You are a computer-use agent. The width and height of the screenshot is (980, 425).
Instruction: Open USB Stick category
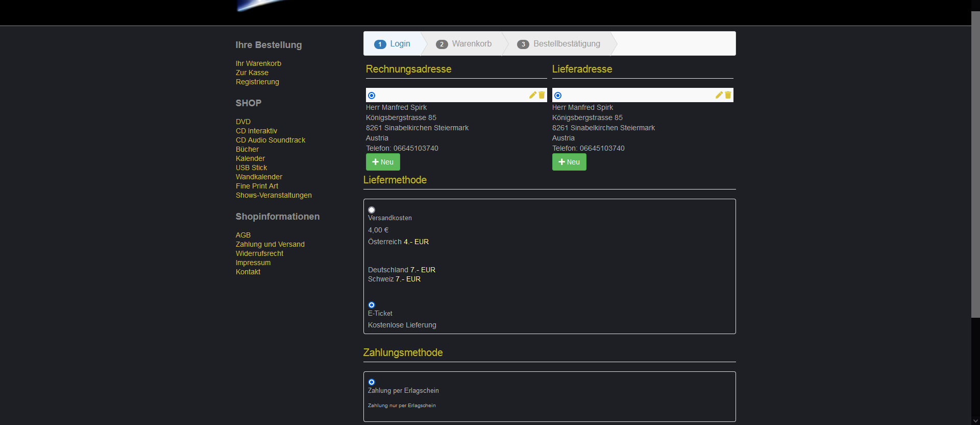click(251, 168)
